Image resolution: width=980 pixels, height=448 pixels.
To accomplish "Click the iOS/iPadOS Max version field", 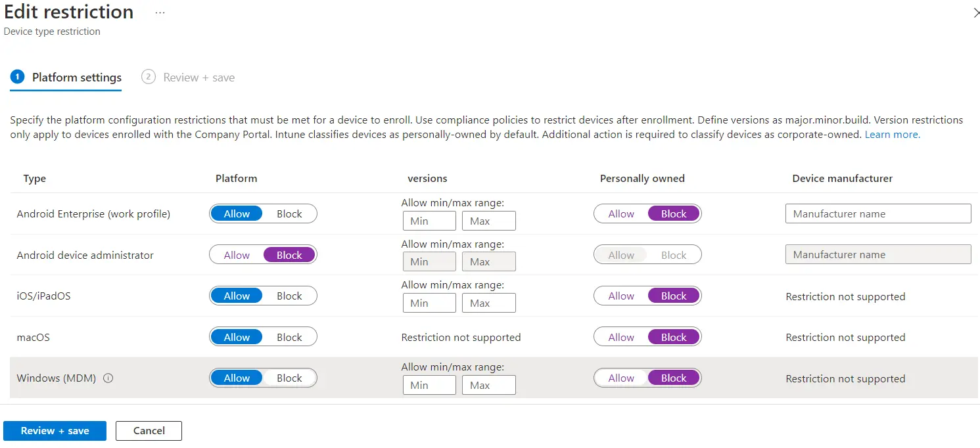I will coord(488,303).
